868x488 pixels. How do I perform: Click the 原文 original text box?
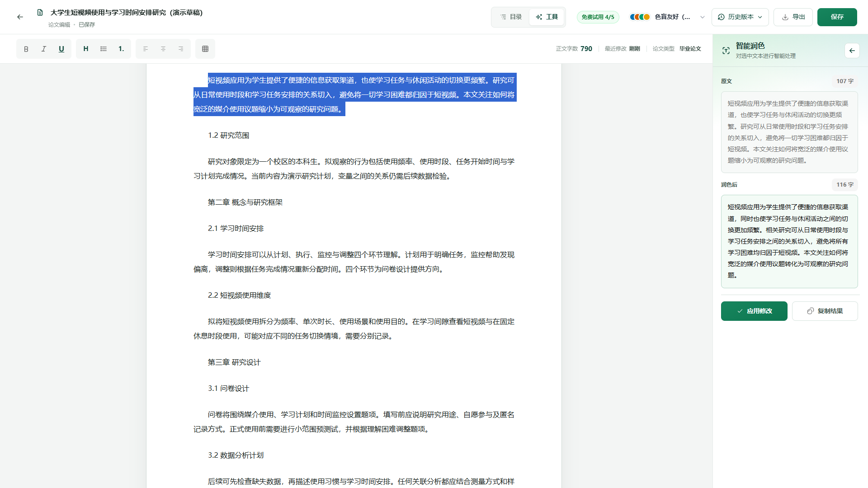[789, 132]
